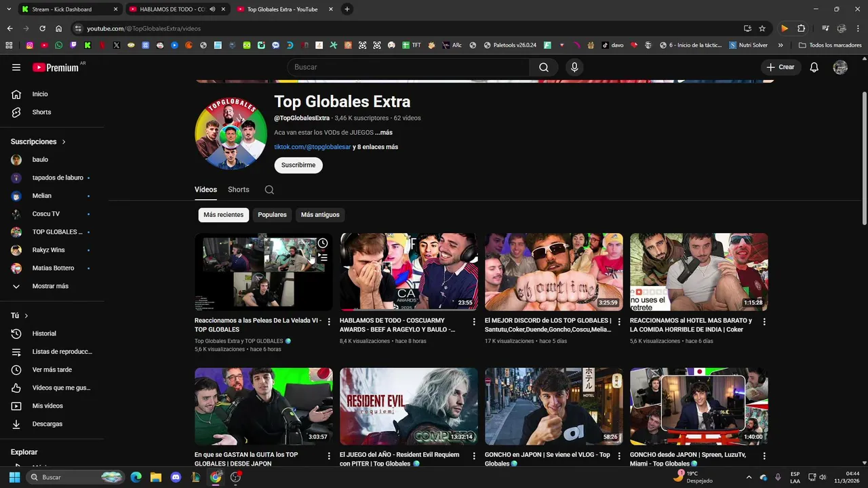868x488 pixels.
Task: Open the X (Twitter) bookmark icon
Action: 117,45
